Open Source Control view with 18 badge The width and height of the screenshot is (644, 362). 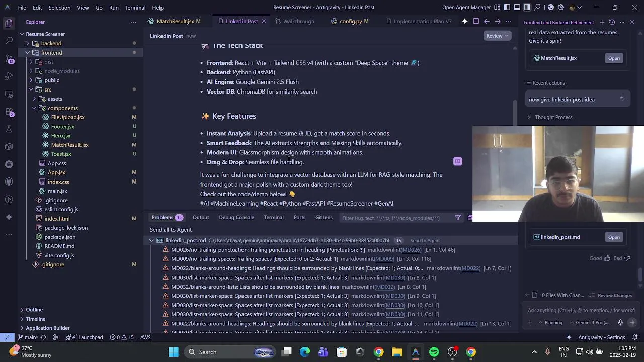click(x=9, y=58)
